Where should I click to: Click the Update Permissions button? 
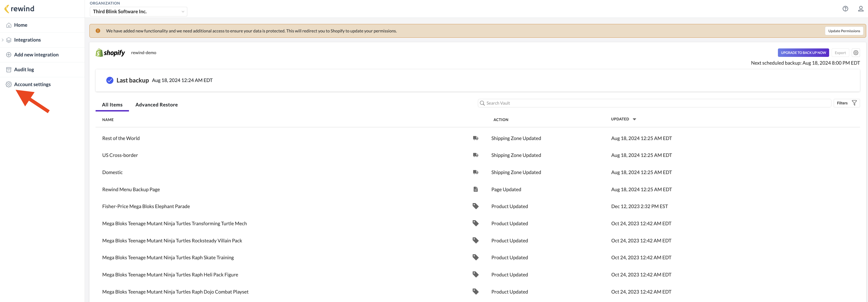click(x=844, y=31)
